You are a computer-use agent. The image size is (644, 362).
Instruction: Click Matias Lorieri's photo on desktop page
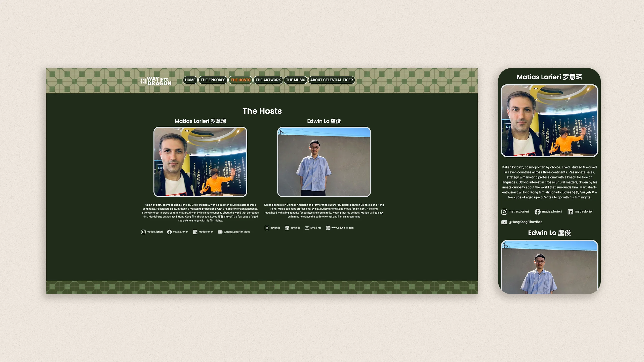tap(200, 162)
